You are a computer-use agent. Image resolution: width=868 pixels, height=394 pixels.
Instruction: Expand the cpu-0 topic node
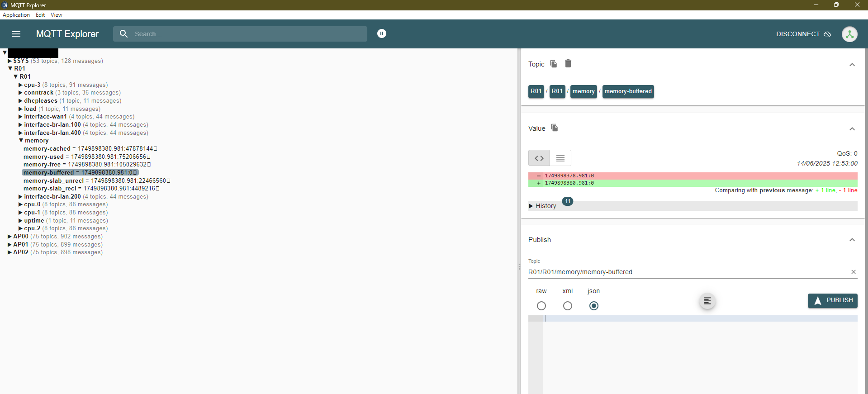click(20, 204)
